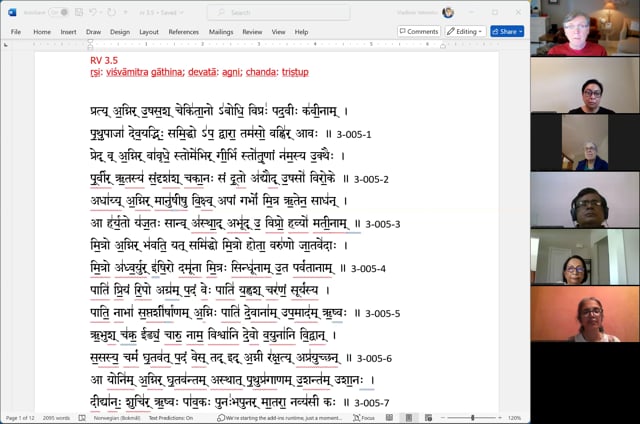Viewport: 640px width, 424px height.
Task: Switch to the Layout tab
Action: point(149,32)
